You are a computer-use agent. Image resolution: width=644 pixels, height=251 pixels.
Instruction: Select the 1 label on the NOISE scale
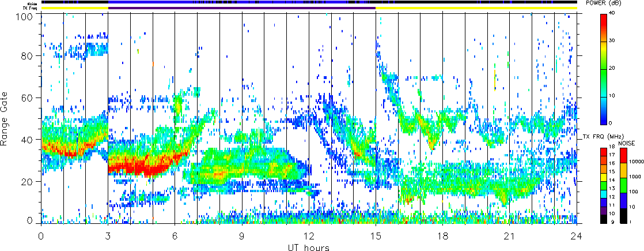point(631,222)
